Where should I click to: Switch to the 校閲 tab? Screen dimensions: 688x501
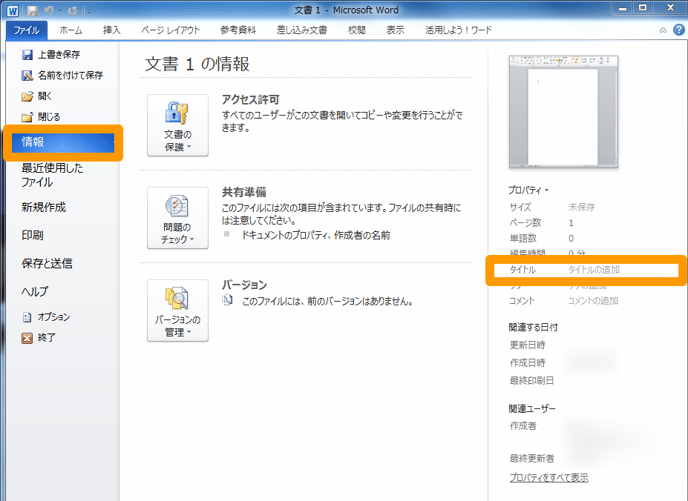[357, 30]
